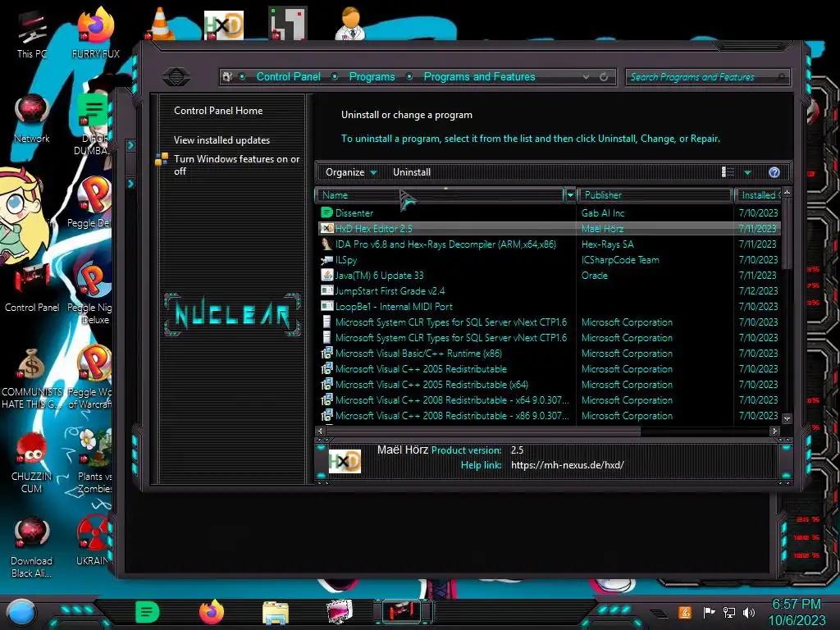The image size is (840, 630).
Task: Launch the CHUZZIN CUM desktop icon
Action: (32, 463)
